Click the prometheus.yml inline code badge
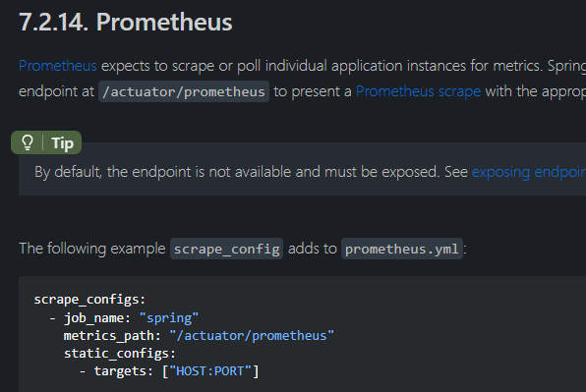Screen dimensions: 586x392 (402, 249)
